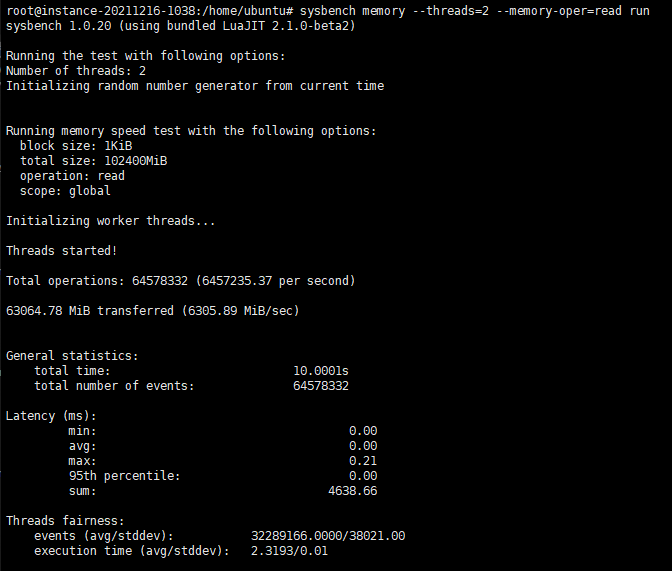Click the sysbench 1.0.20 version line
The image size is (672, 571).
pyautogui.click(x=180, y=26)
